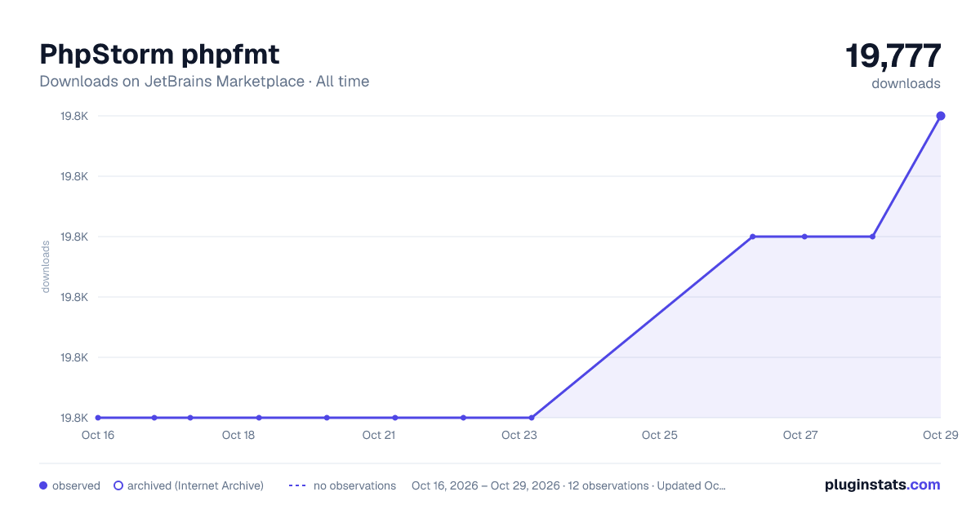The width and height of the screenshot is (980, 514).
Task: Click the '19,777' total downloads figure
Action: (x=893, y=56)
